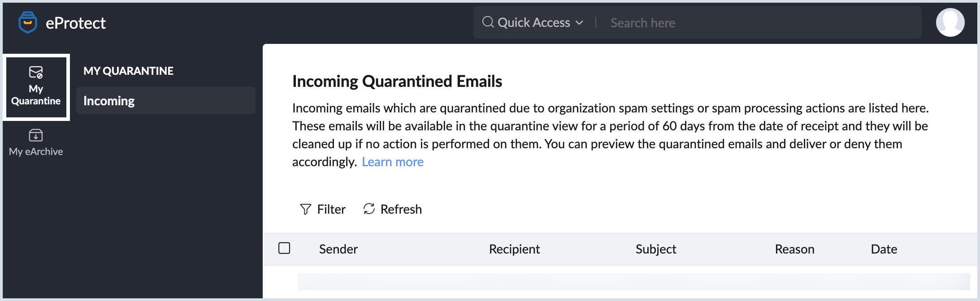The height and width of the screenshot is (301, 980).
Task: Click the Subject column header
Action: coord(656,249)
